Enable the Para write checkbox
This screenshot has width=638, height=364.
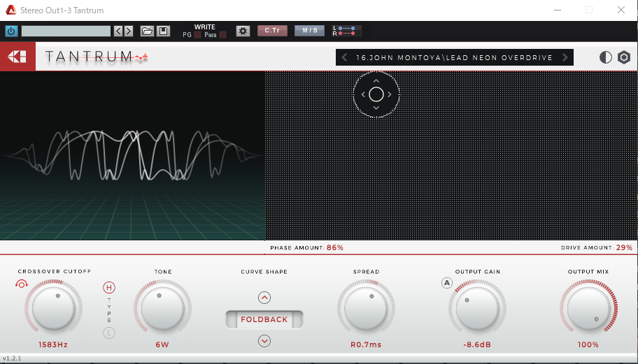[222, 35]
